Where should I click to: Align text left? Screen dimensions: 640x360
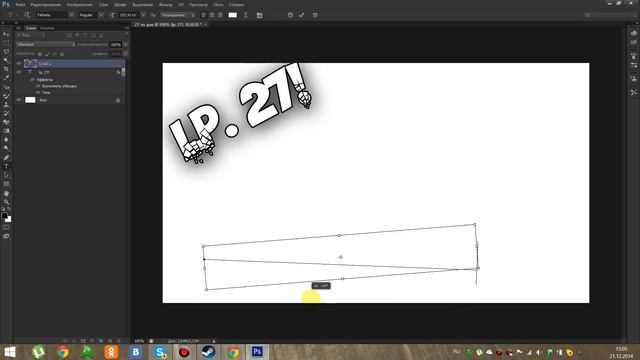[x=204, y=15]
